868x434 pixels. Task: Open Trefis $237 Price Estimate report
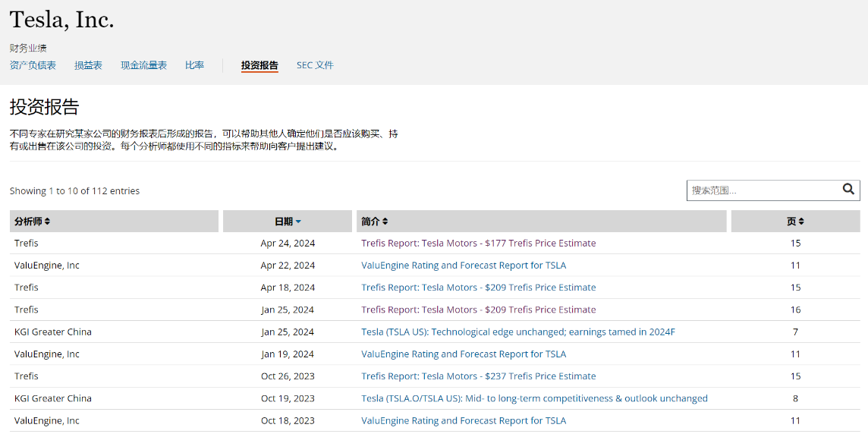coord(478,376)
